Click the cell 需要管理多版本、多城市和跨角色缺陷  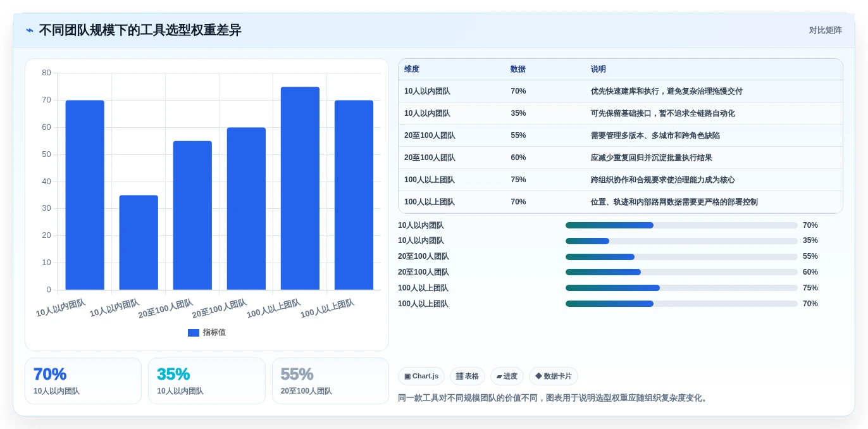coord(655,135)
